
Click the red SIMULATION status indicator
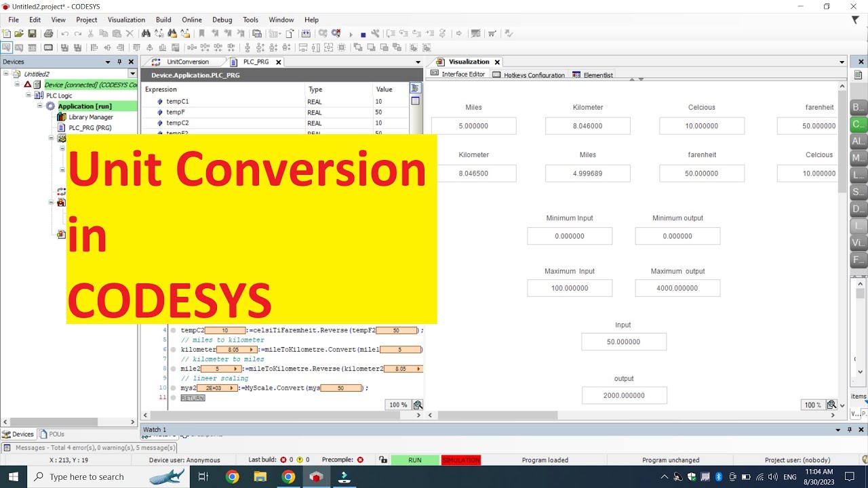tap(461, 460)
